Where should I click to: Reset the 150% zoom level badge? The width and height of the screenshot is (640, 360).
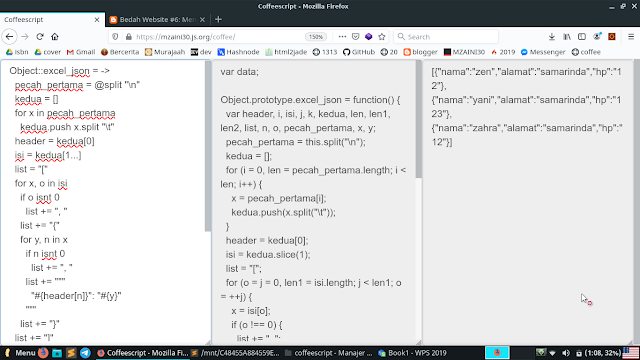click(316, 37)
